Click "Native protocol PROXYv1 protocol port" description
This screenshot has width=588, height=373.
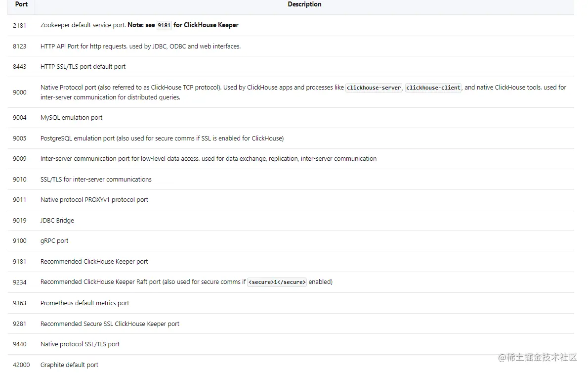pyautogui.click(x=94, y=200)
